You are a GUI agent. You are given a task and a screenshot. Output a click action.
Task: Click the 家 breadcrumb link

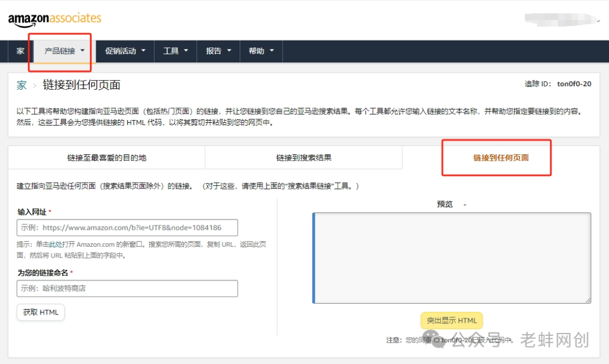(x=21, y=85)
